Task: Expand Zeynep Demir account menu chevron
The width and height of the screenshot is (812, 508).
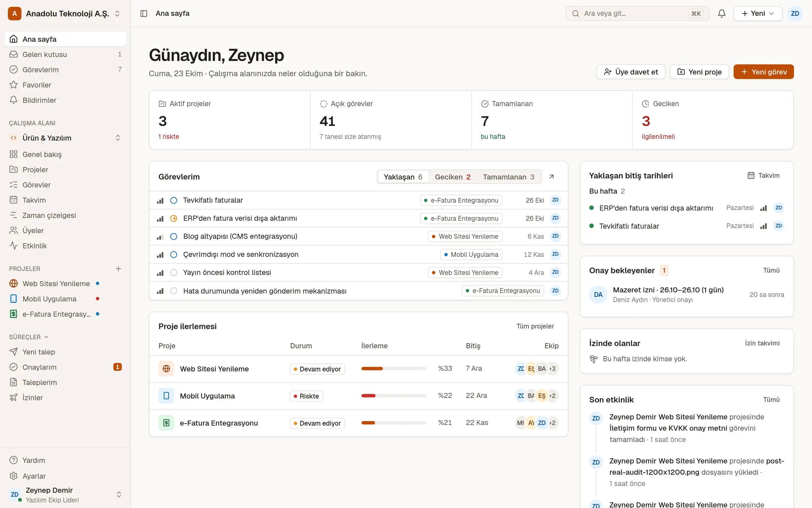Action: [119, 494]
